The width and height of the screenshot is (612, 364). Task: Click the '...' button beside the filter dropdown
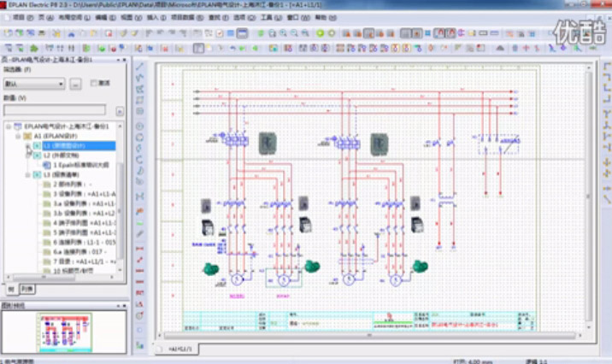tap(76, 84)
